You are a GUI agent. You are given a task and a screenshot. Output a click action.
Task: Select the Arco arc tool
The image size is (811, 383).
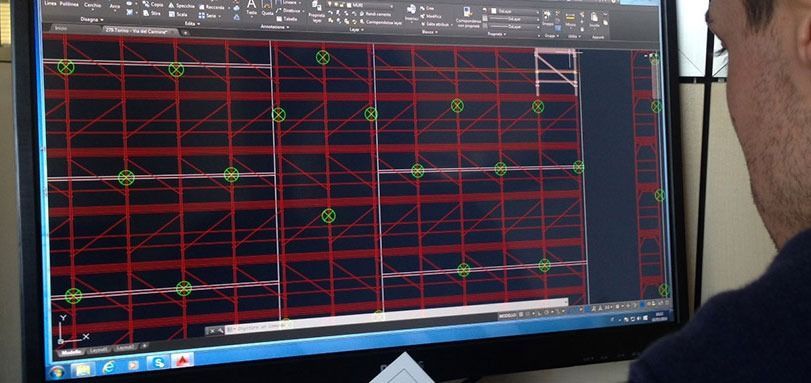[115, 7]
